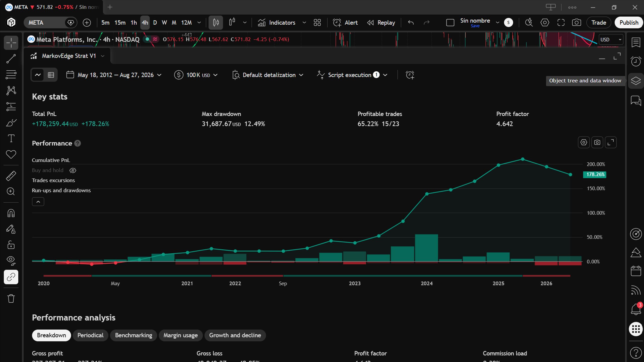
Task: Enter fullscreen mode
Action: click(561, 23)
